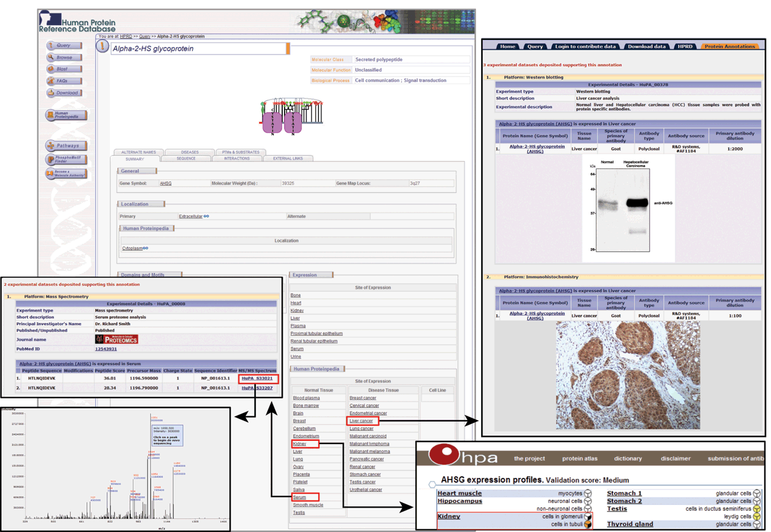Viewport: 771px width, 532px height.
Task: Launch the PhosphoMotif Finder sidebar button
Action: [x=66, y=159]
